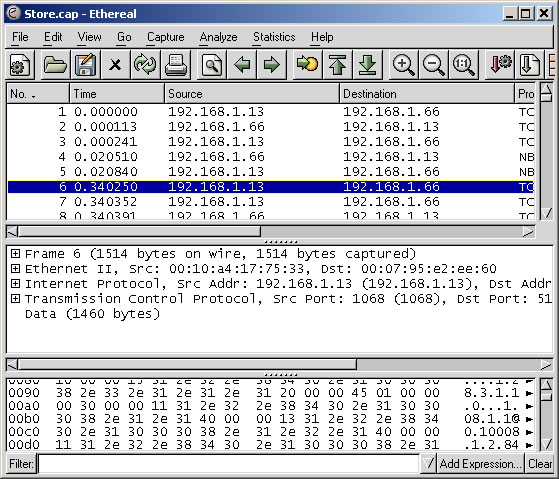559x479 pixels.
Task: Open the Analyze menu
Action: click(219, 37)
